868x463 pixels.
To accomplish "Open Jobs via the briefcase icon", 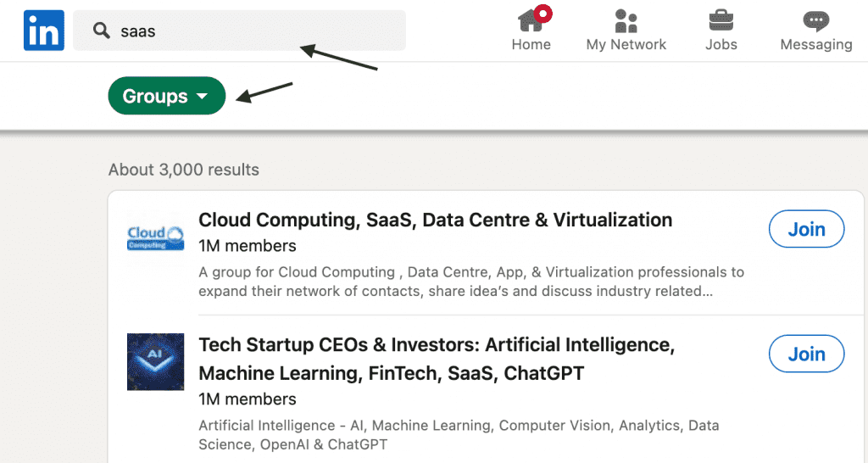I will click(721, 20).
